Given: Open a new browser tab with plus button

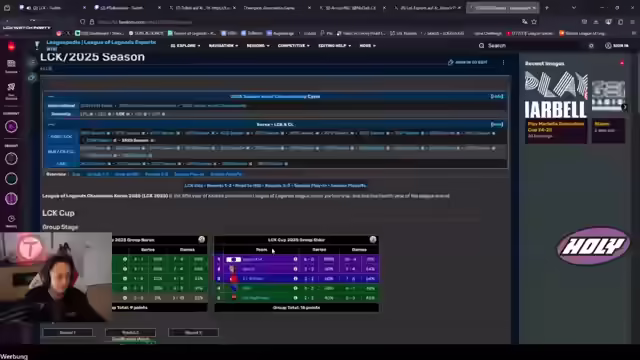Looking at the screenshot, I should click(x=547, y=8).
